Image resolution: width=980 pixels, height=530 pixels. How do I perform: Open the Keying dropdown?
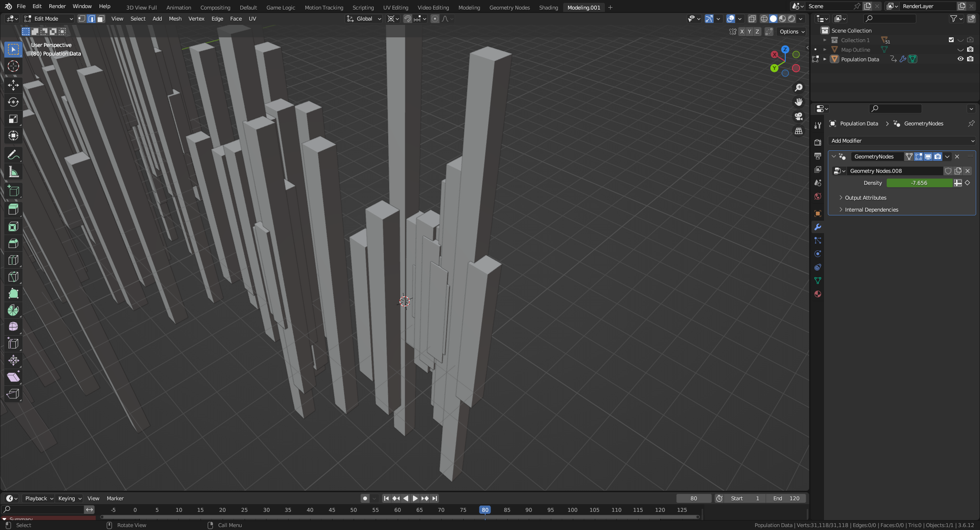click(69, 498)
